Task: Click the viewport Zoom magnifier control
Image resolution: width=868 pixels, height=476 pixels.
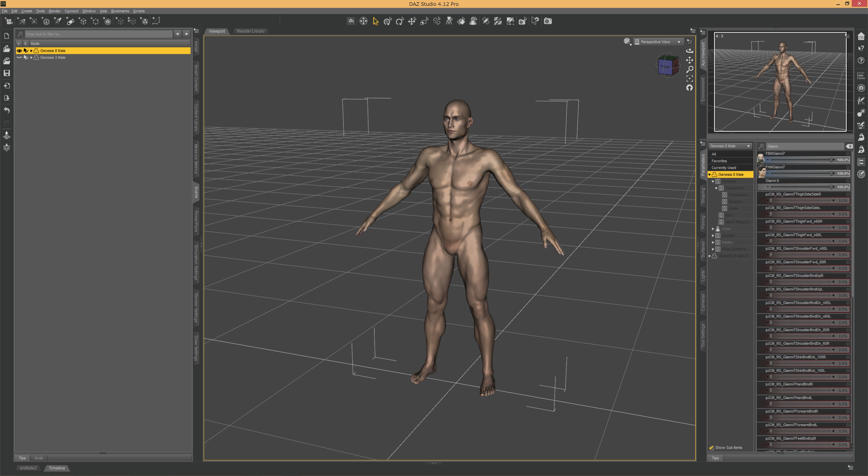Action: point(689,69)
